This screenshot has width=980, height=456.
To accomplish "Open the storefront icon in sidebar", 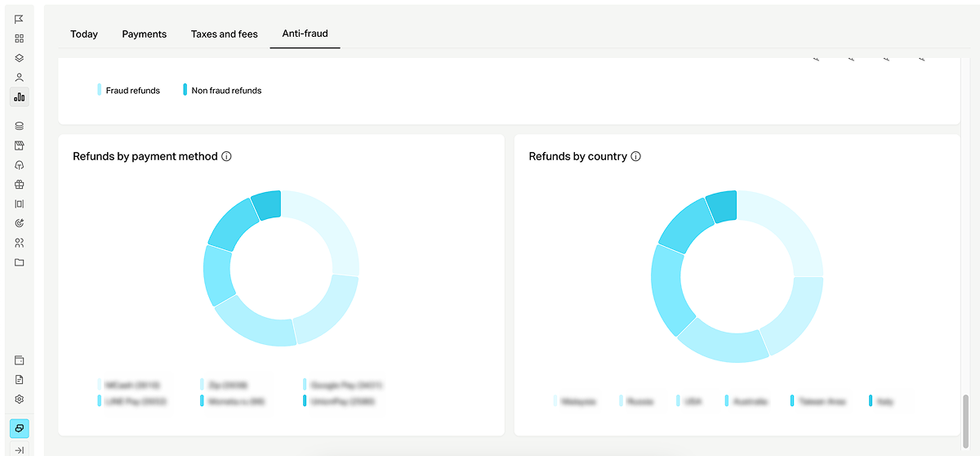I will click(20, 145).
